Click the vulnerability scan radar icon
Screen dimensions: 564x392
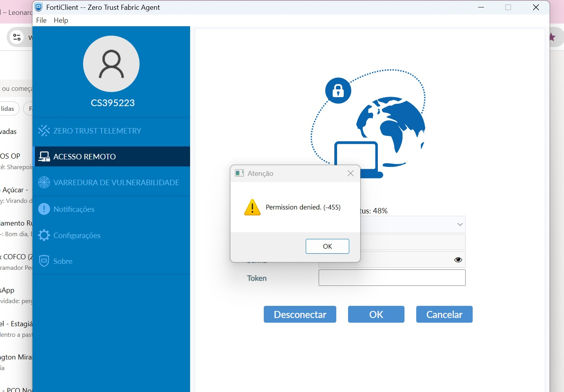coord(44,182)
